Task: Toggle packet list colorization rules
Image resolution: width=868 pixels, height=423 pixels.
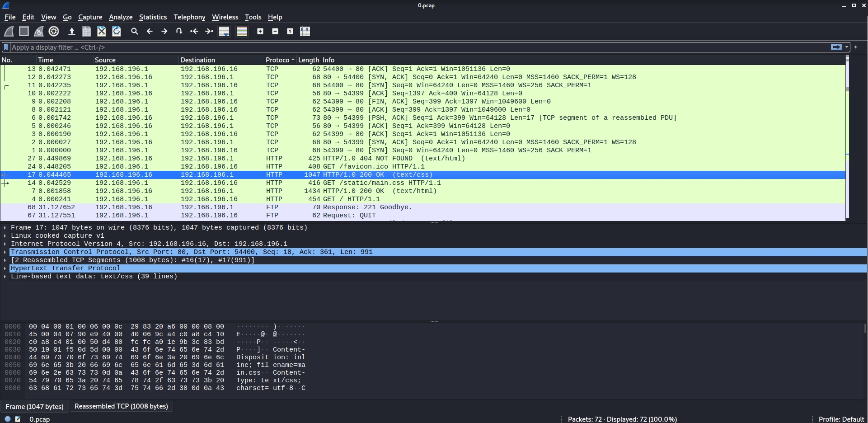Action: (242, 31)
